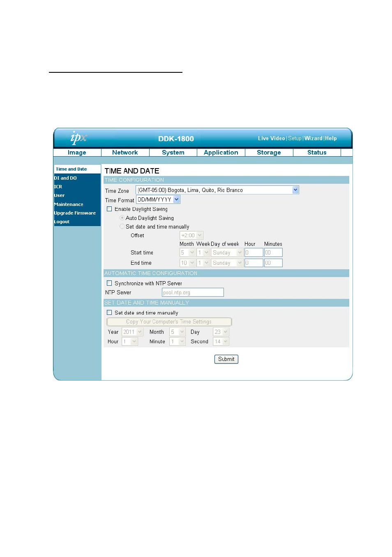The width and height of the screenshot is (392, 557).
Task: Open the Time Format dropdown
Action: pos(158,199)
